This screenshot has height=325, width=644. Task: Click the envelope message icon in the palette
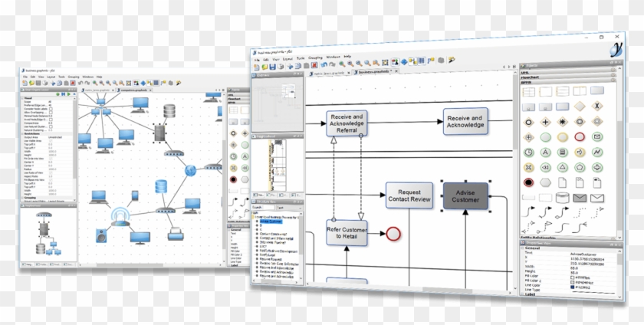598,199
